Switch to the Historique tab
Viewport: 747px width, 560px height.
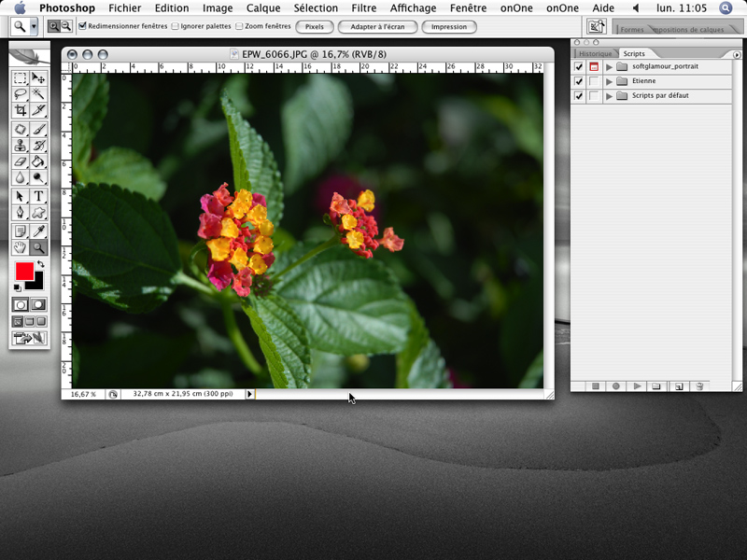pos(595,54)
